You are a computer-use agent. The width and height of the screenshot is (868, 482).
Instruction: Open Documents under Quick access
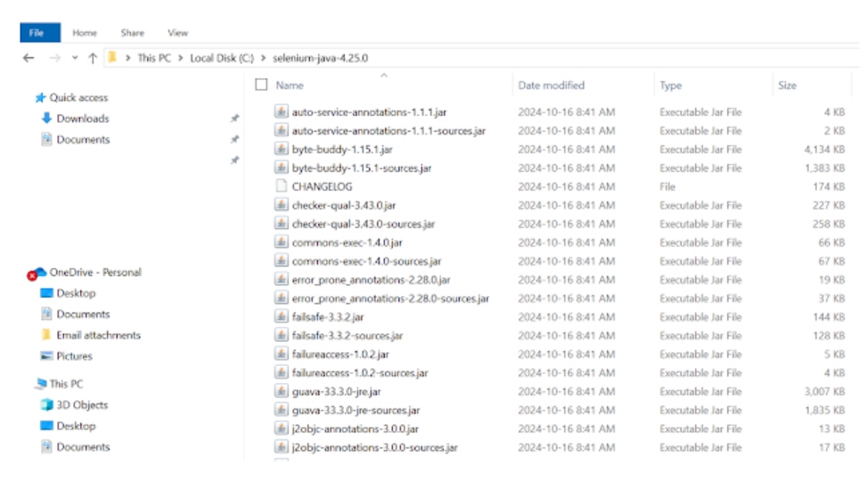coord(83,140)
